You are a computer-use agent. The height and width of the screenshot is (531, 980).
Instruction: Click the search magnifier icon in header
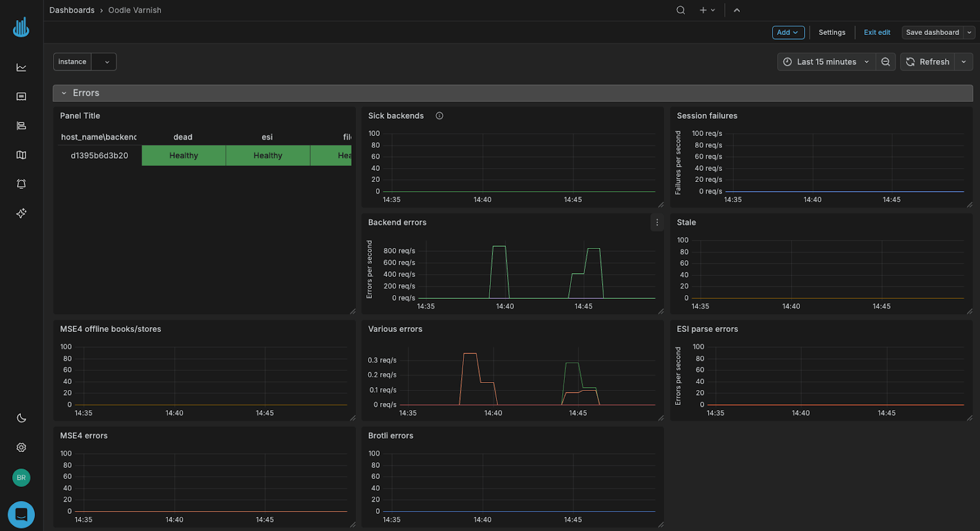click(x=680, y=10)
